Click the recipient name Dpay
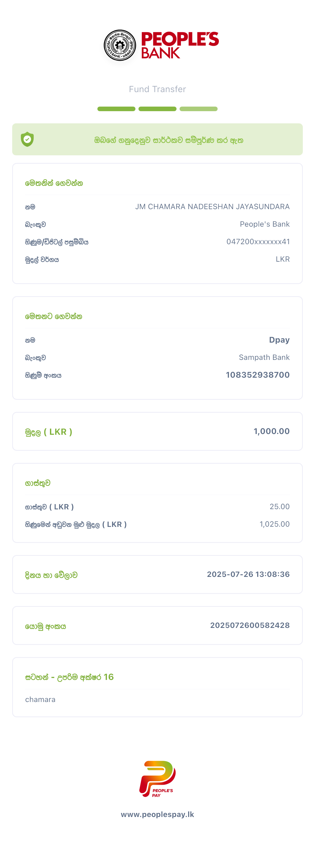 click(x=279, y=340)
